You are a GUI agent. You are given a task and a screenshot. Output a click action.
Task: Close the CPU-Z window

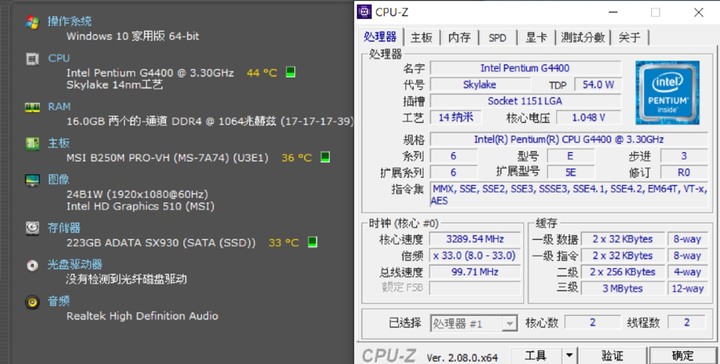click(698, 12)
